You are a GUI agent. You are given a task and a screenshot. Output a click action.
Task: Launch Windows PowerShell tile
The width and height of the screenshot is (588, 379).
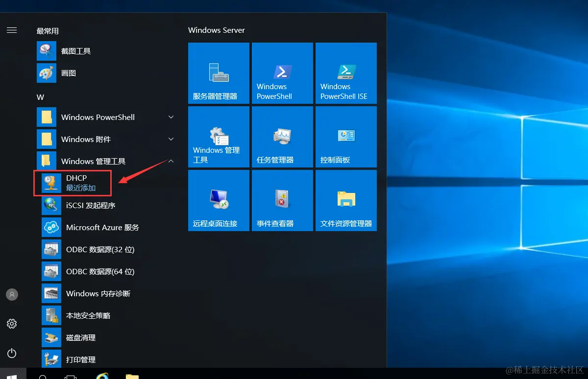pyautogui.click(x=282, y=73)
